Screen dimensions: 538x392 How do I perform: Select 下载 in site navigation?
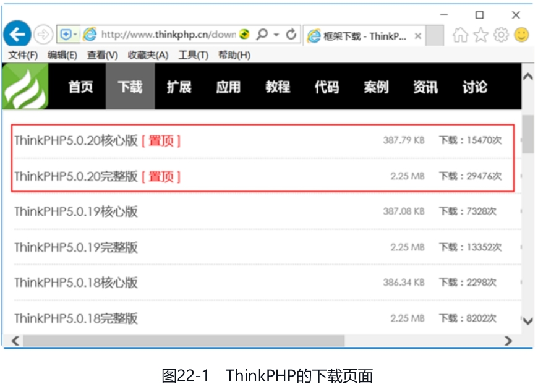[130, 87]
